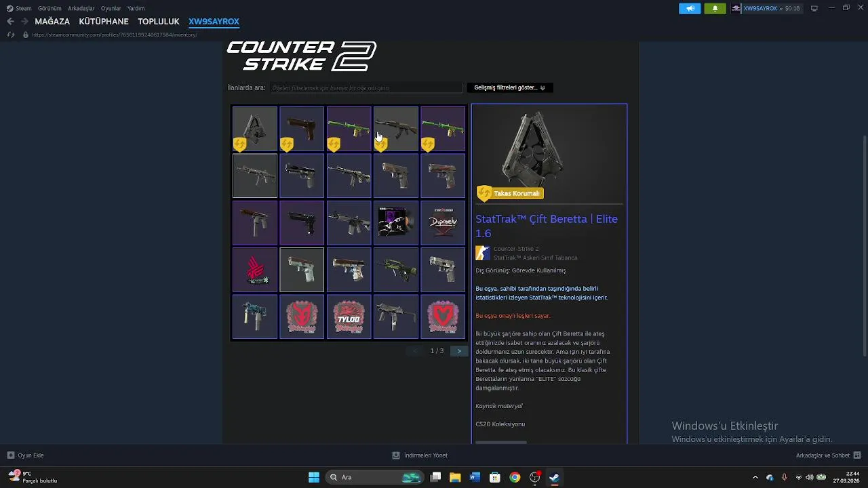Select the AK-47 item under the cursor
The height and width of the screenshot is (488, 868).
396,129
